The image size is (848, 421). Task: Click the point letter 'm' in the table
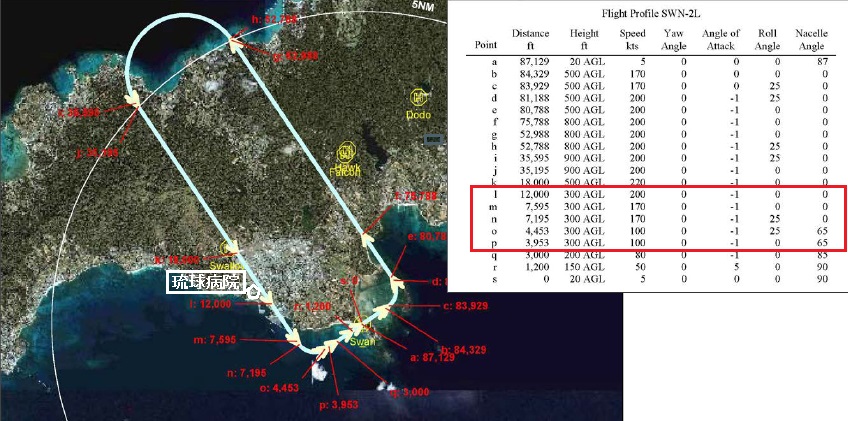click(493, 207)
